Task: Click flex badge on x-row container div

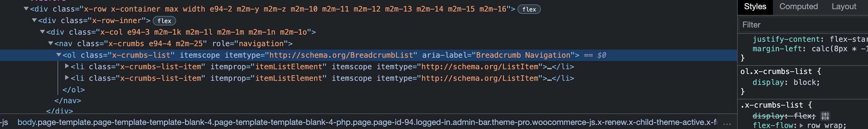Action: pos(529,9)
